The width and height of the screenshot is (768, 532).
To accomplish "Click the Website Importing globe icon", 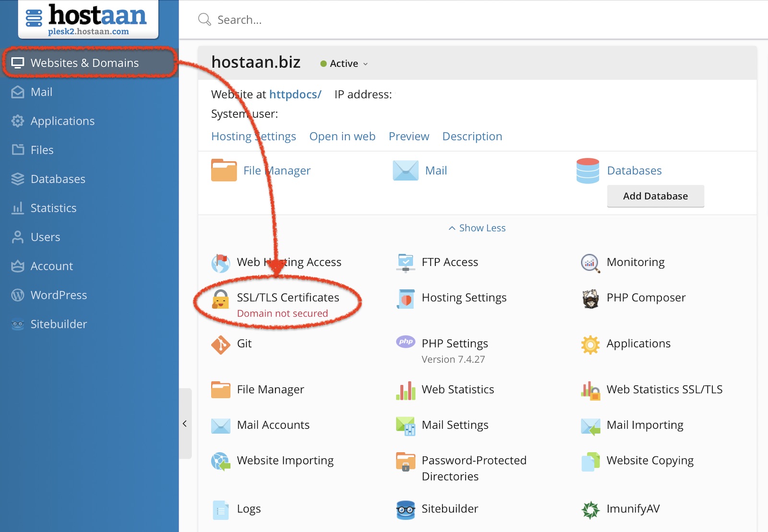I will click(x=221, y=461).
